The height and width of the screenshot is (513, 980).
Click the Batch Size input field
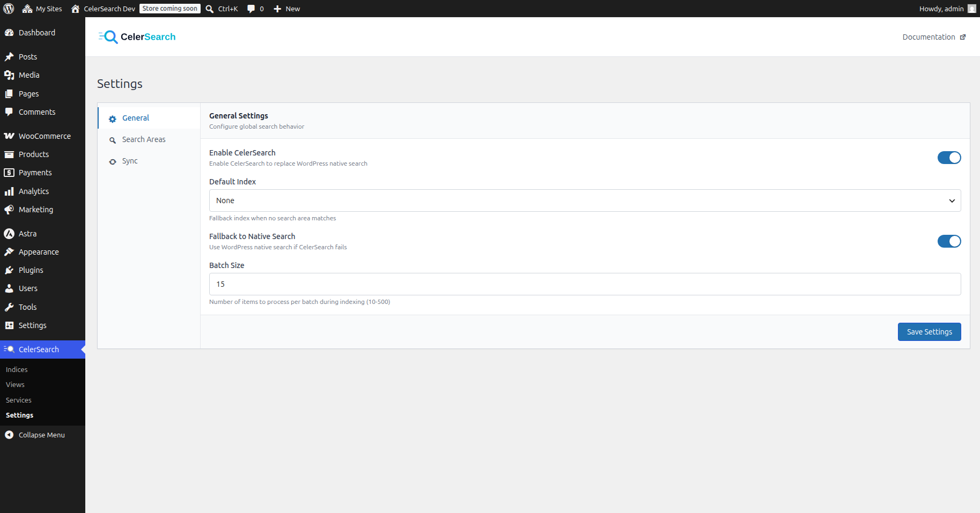pos(585,284)
